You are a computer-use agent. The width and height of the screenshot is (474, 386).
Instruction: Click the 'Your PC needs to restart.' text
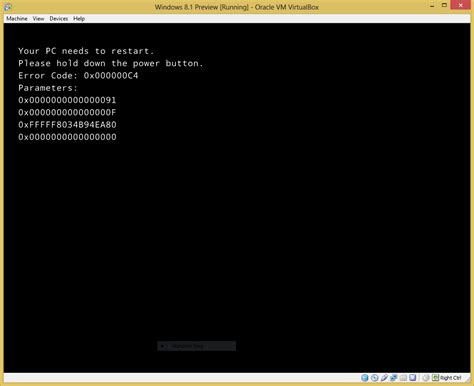click(86, 51)
